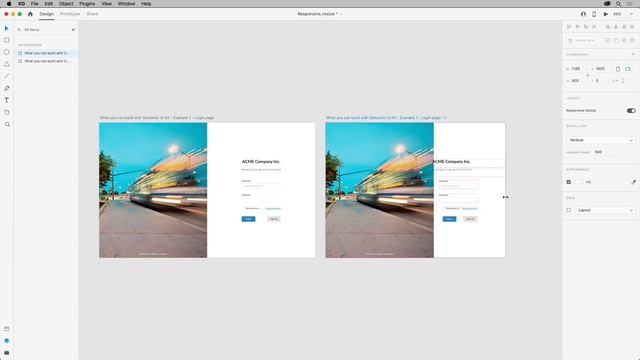This screenshot has width=640, height=360.
Task: Click the eyedropper color picker icon
Action: tap(633, 182)
